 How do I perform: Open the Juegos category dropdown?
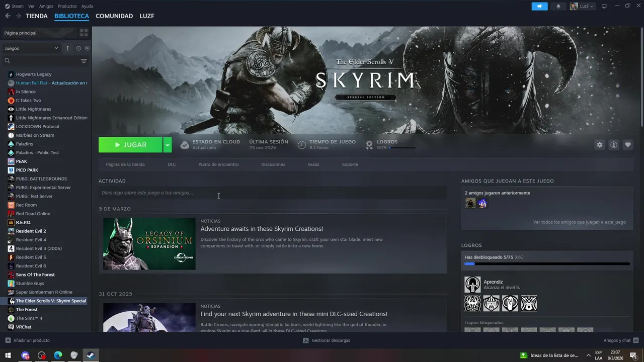click(31, 48)
